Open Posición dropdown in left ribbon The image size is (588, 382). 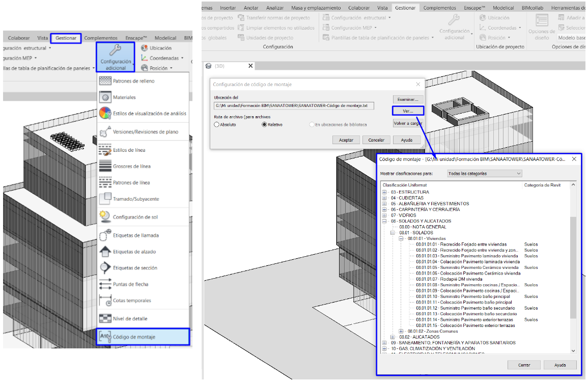157,68
